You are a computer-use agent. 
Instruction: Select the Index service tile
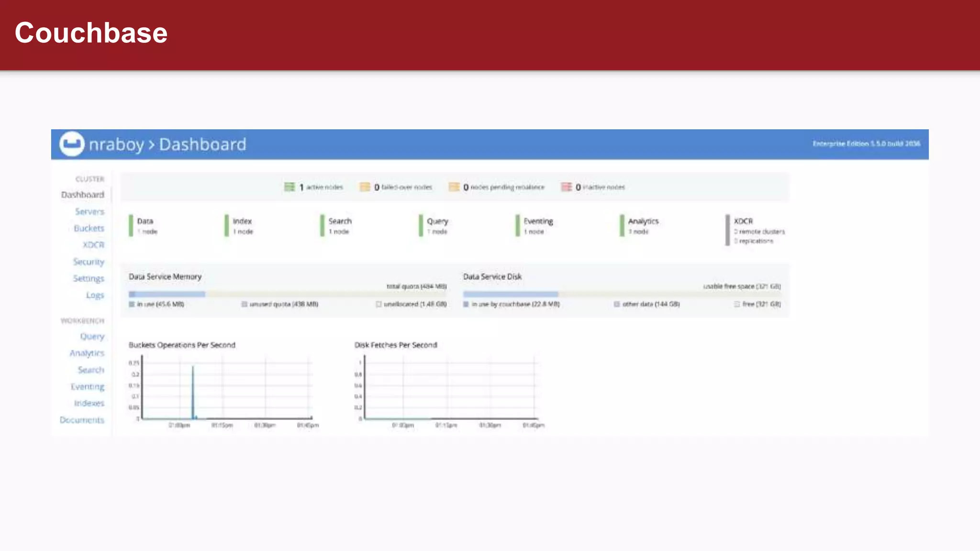[239, 226]
